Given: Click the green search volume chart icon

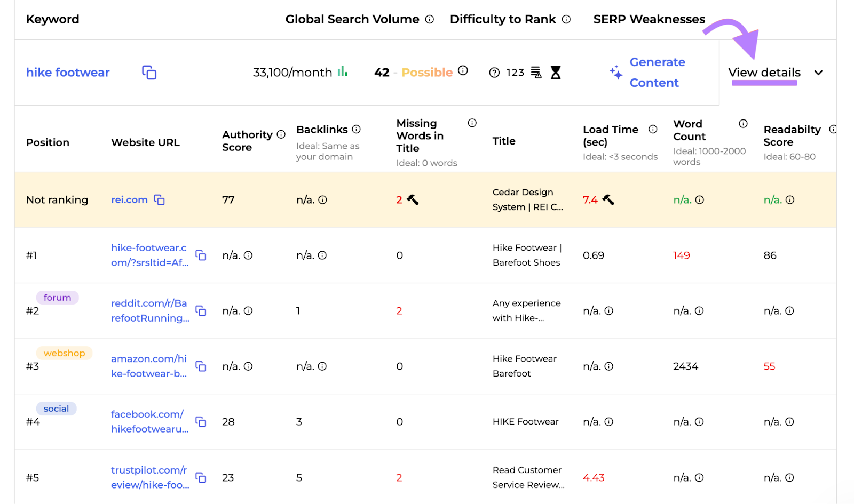Looking at the screenshot, I should tap(342, 71).
